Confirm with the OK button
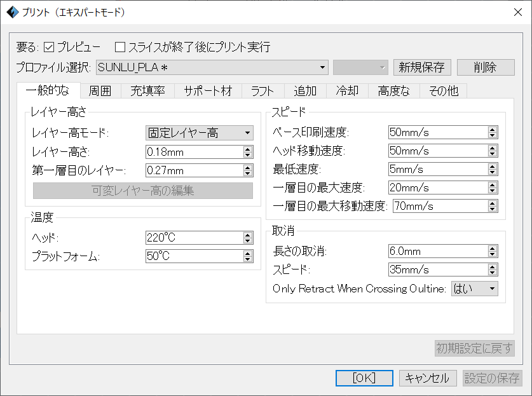The image size is (532, 396). coord(364,378)
